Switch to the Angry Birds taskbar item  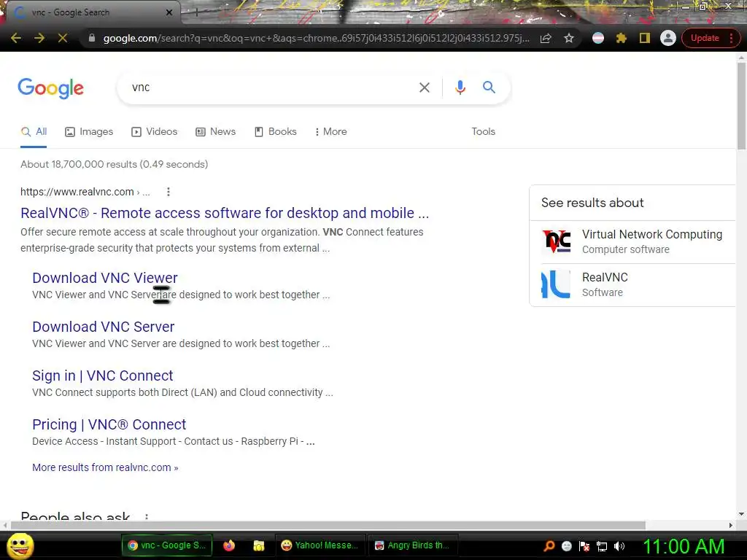click(413, 545)
